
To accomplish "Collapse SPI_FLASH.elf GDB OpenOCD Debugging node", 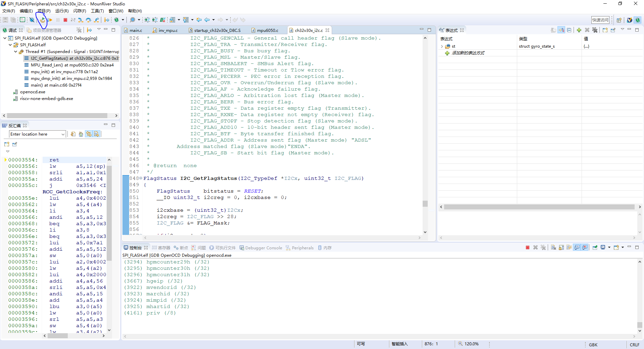I will [5, 38].
